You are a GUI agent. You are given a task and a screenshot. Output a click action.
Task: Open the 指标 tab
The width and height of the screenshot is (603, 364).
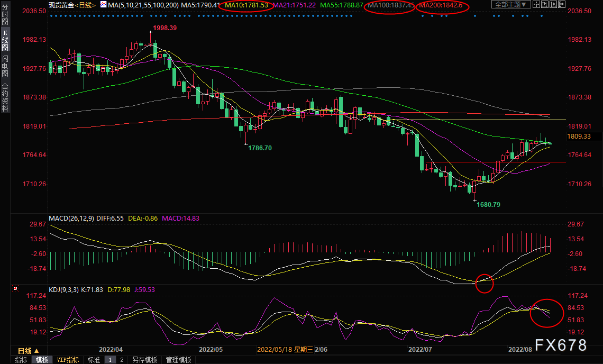point(21,360)
